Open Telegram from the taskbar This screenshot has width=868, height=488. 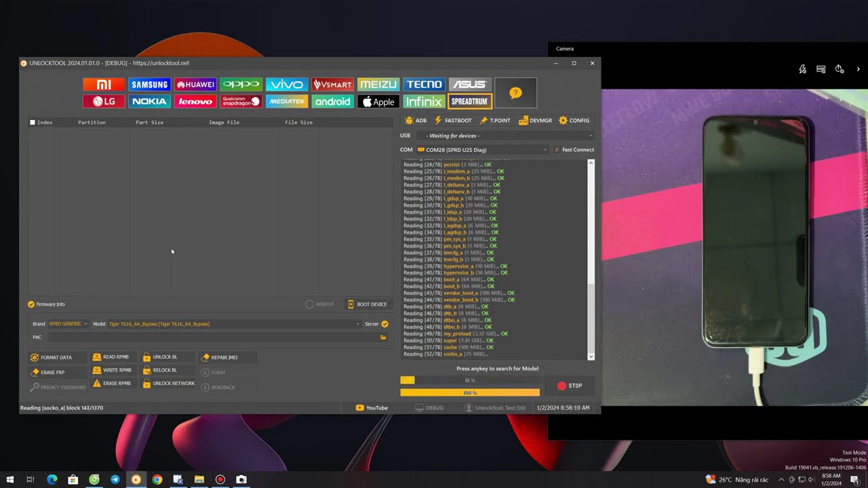tap(115, 479)
